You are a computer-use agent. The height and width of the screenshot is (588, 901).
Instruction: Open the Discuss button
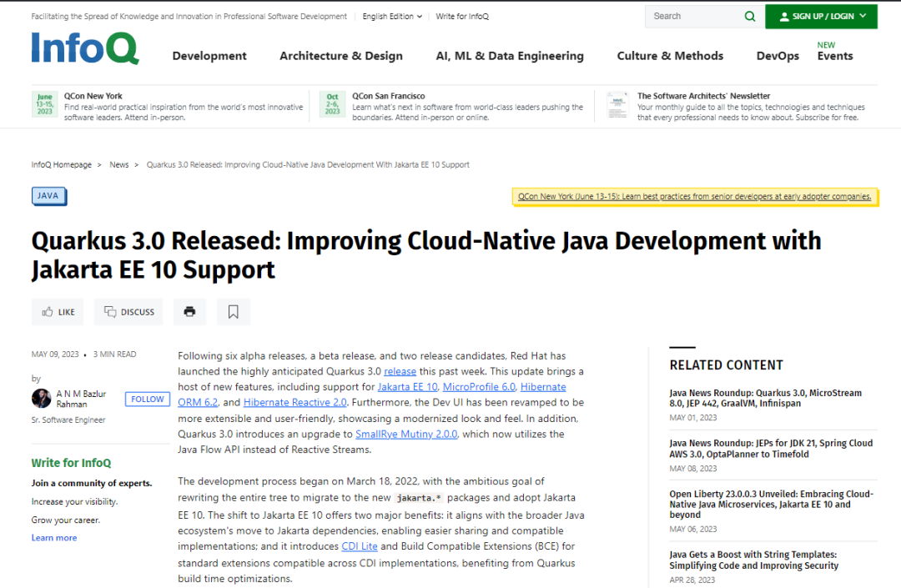click(128, 312)
